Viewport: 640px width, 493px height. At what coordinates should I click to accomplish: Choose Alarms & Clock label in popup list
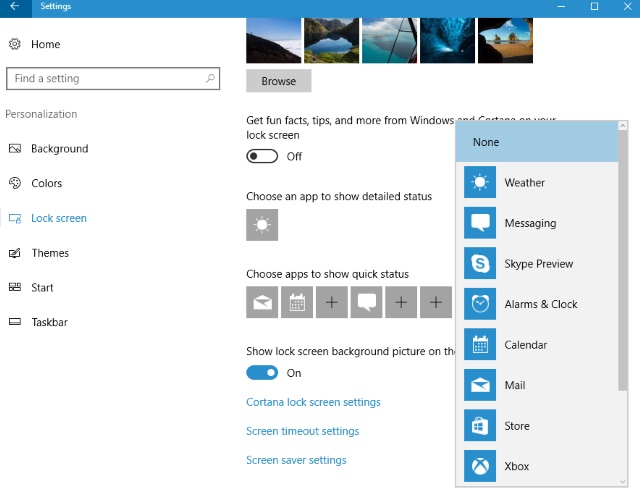pyautogui.click(x=541, y=304)
